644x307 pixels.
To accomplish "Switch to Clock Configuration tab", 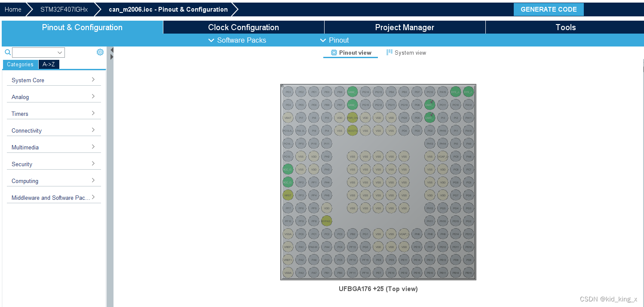I will point(243,27).
